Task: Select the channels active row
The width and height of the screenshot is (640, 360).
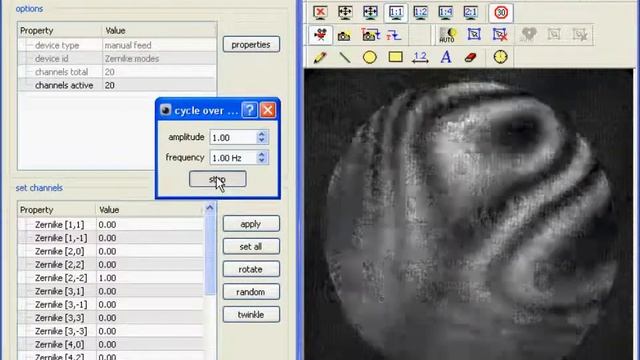Action: 117,85
